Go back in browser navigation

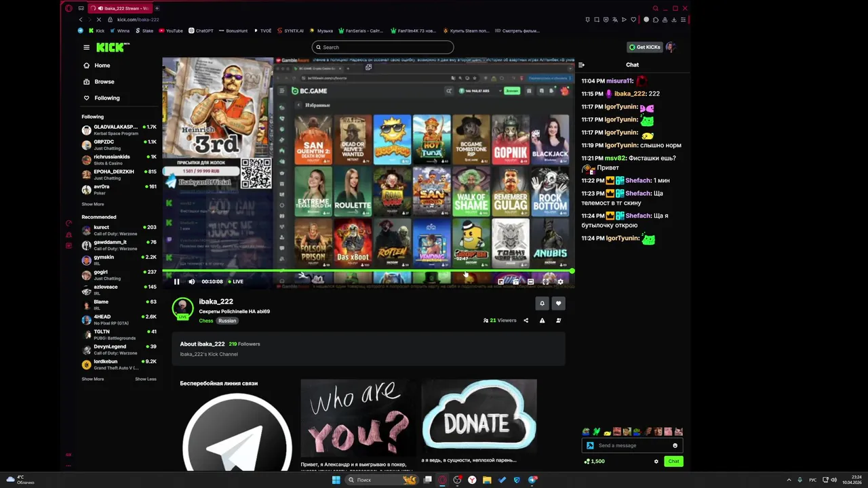click(x=81, y=20)
